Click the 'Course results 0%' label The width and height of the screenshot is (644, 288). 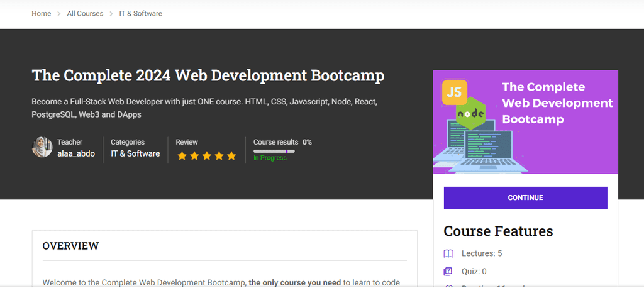tap(282, 142)
